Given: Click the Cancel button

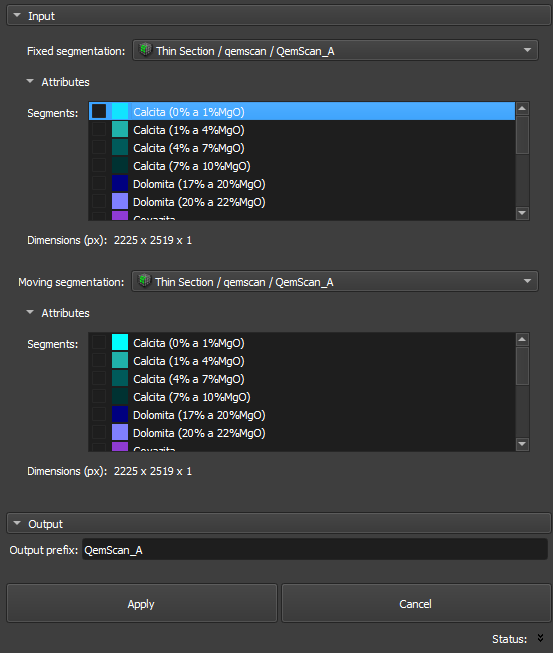Looking at the screenshot, I should 416,603.
